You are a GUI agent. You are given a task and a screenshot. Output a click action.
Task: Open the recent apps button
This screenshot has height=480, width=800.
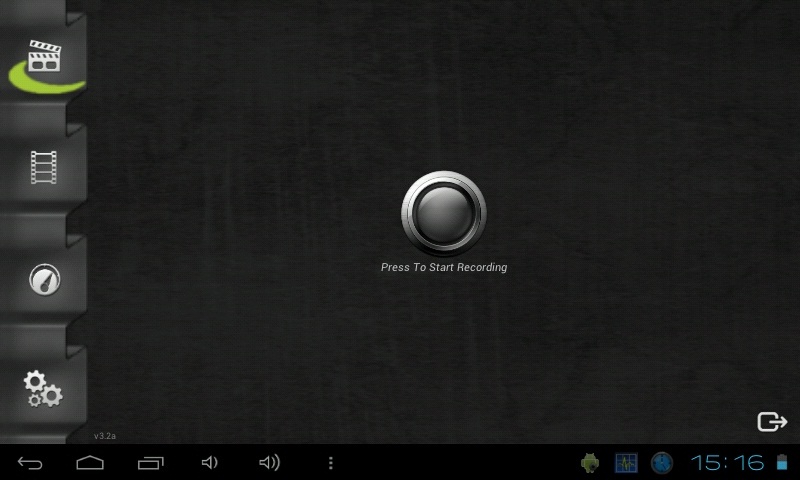pos(151,463)
